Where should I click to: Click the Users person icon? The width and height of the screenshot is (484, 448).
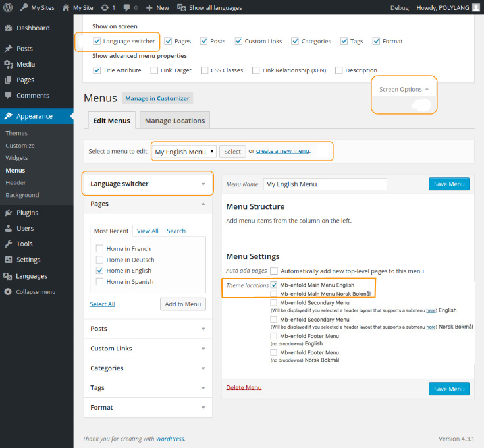pyautogui.click(x=9, y=228)
